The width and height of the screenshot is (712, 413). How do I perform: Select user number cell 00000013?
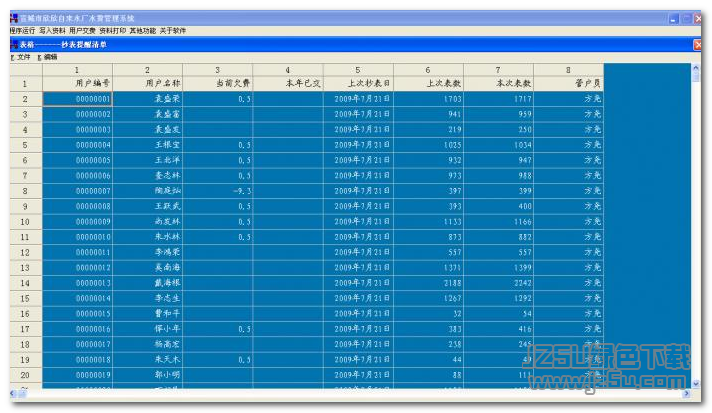(78, 283)
